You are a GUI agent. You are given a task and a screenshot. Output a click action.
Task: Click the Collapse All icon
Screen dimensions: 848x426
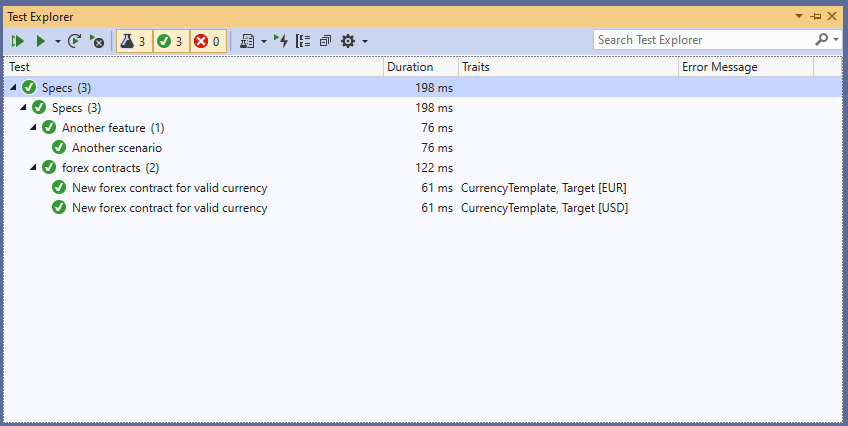click(x=325, y=41)
